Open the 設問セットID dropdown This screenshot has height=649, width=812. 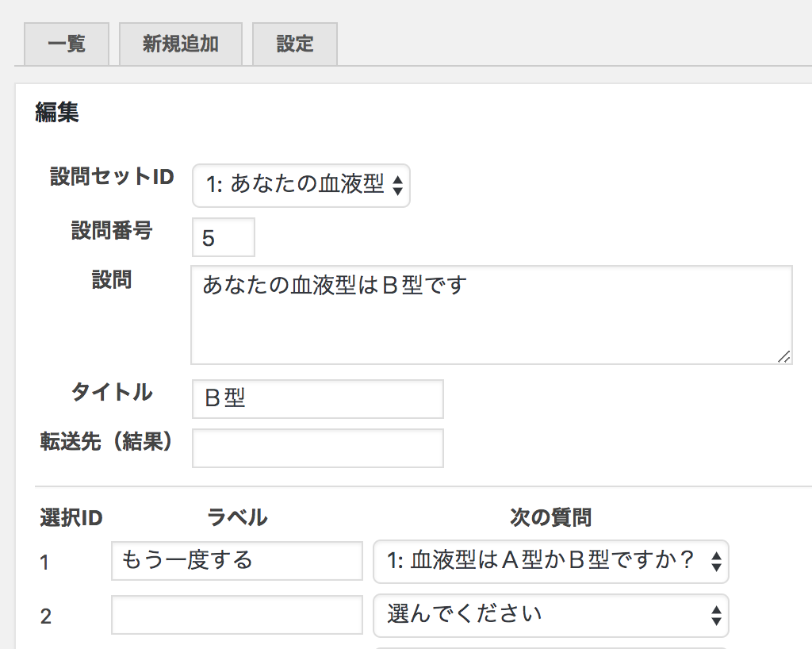(301, 186)
